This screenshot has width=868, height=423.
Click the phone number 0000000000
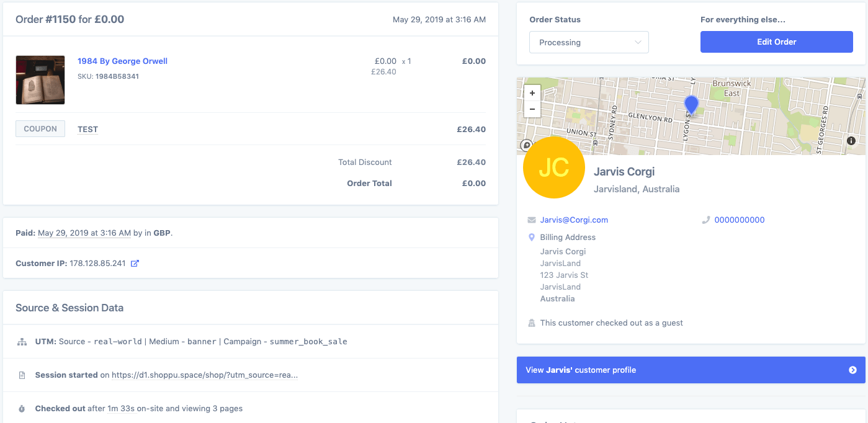pos(740,220)
